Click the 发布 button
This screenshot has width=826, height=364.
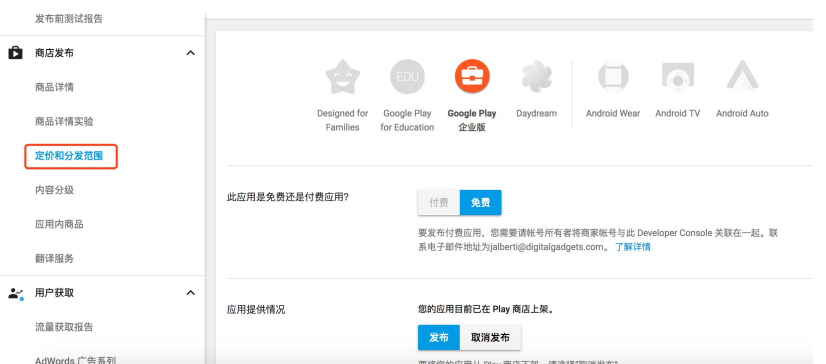[x=439, y=338]
